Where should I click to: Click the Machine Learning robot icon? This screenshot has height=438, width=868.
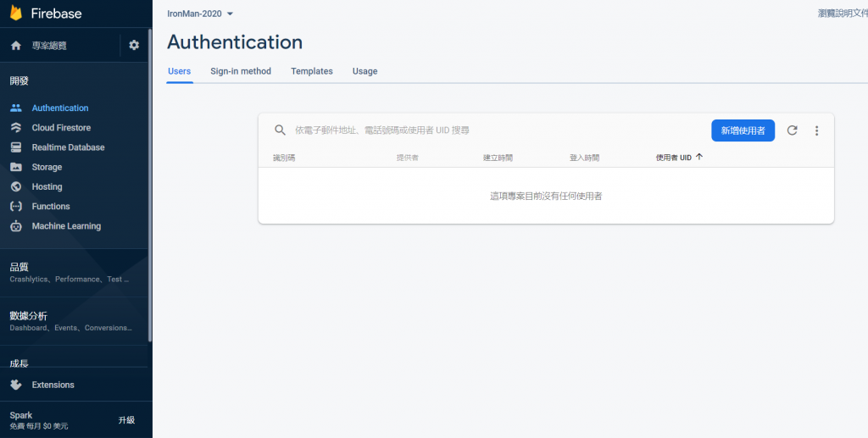coord(16,226)
